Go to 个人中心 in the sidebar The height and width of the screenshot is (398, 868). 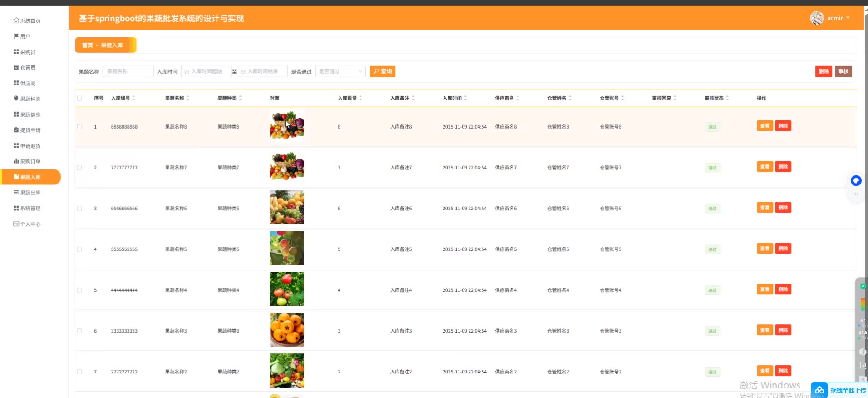pyautogui.click(x=27, y=224)
